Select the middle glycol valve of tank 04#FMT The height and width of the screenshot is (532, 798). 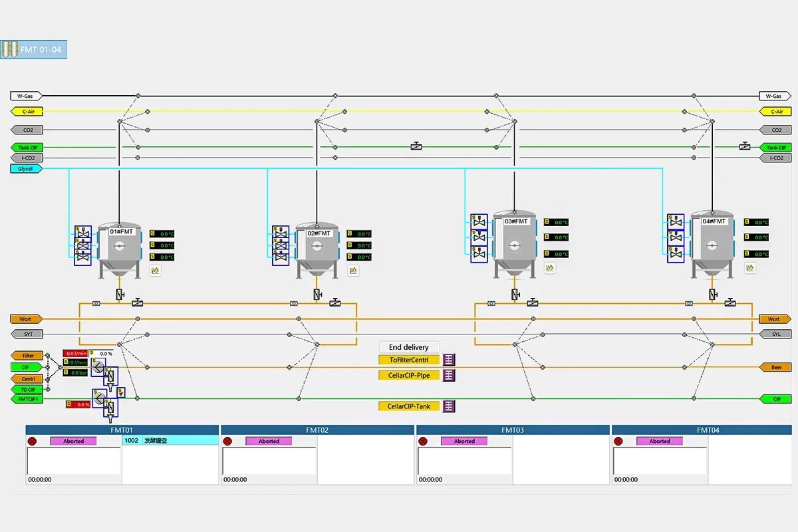[x=676, y=237]
